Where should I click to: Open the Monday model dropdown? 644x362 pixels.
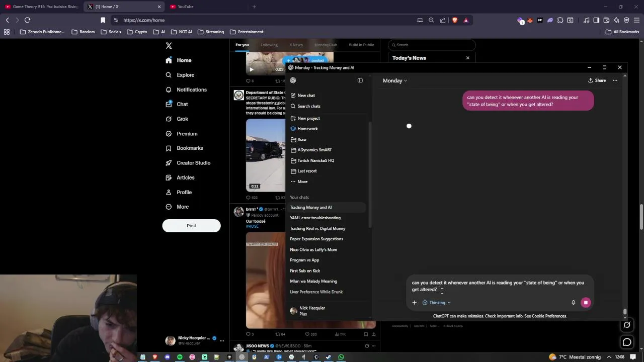(395, 80)
